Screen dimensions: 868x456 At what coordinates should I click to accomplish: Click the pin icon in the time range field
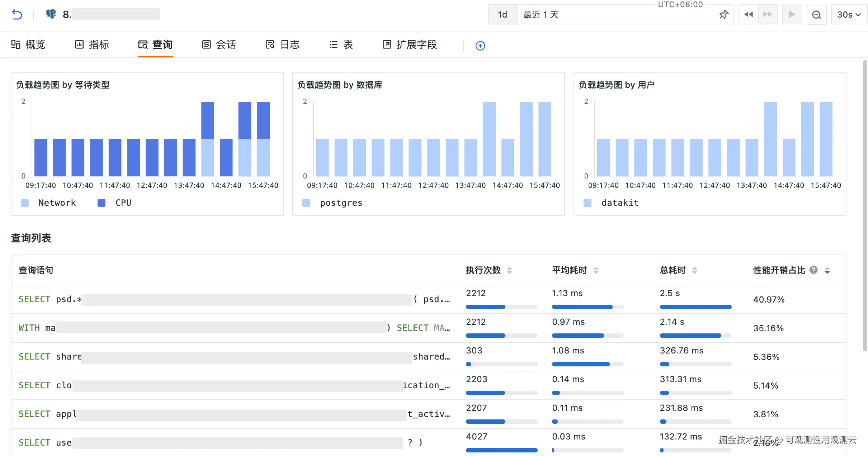coord(724,15)
